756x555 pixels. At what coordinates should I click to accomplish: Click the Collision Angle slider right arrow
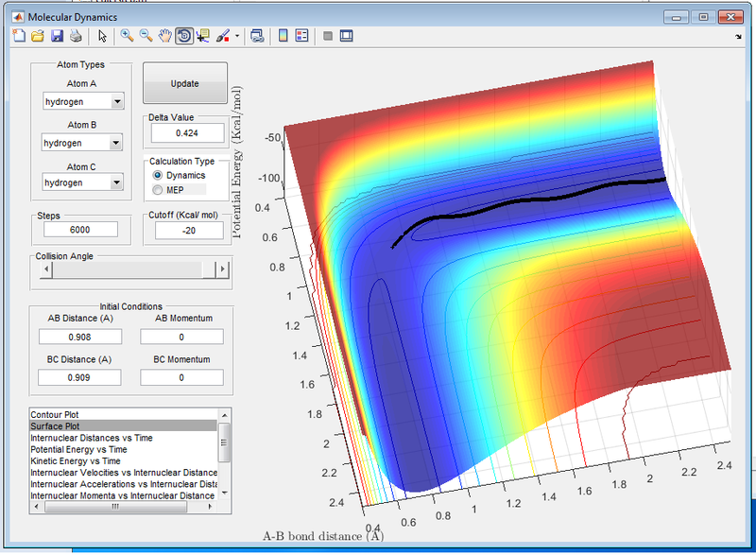tap(223, 269)
